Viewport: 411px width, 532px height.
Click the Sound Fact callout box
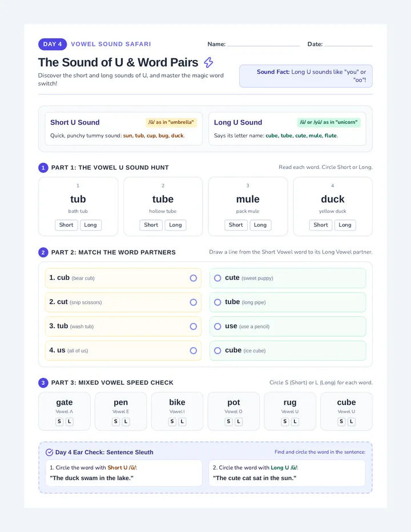(306, 76)
